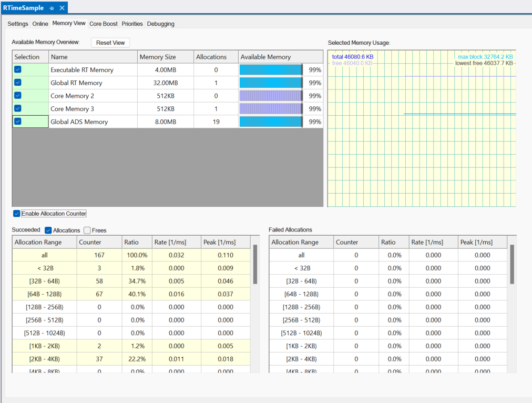Open the Settings tab
Screen dimensions: 532x403
click(x=18, y=24)
